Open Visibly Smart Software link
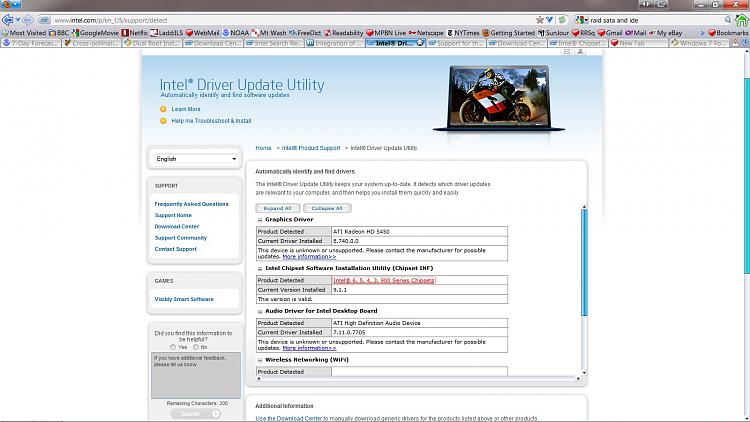750x422 pixels. click(x=184, y=299)
